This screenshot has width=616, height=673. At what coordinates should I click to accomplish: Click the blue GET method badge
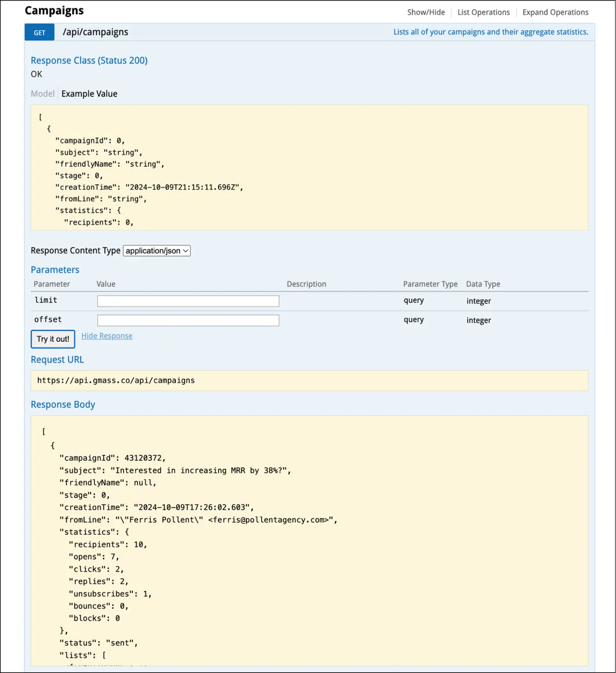coord(40,32)
